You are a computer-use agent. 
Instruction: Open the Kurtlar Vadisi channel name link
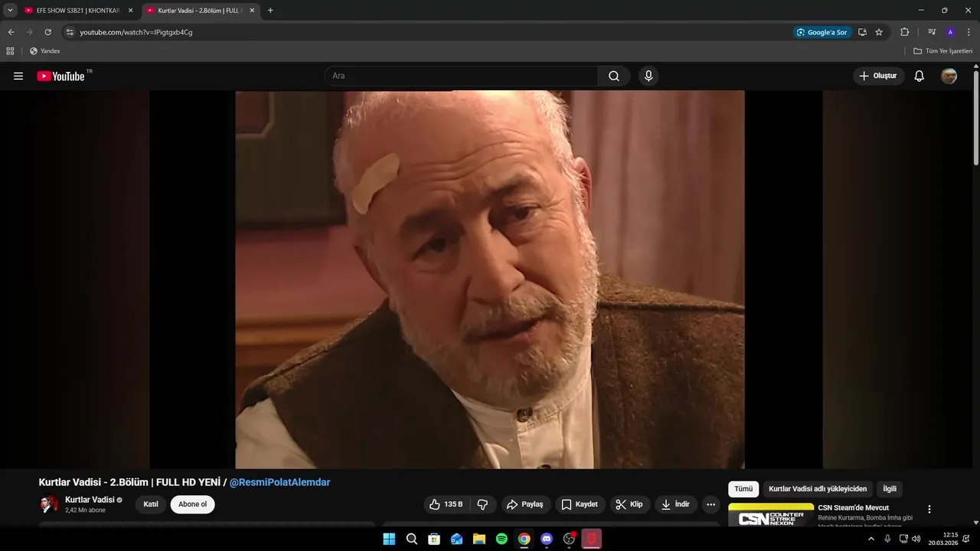tap(90, 500)
